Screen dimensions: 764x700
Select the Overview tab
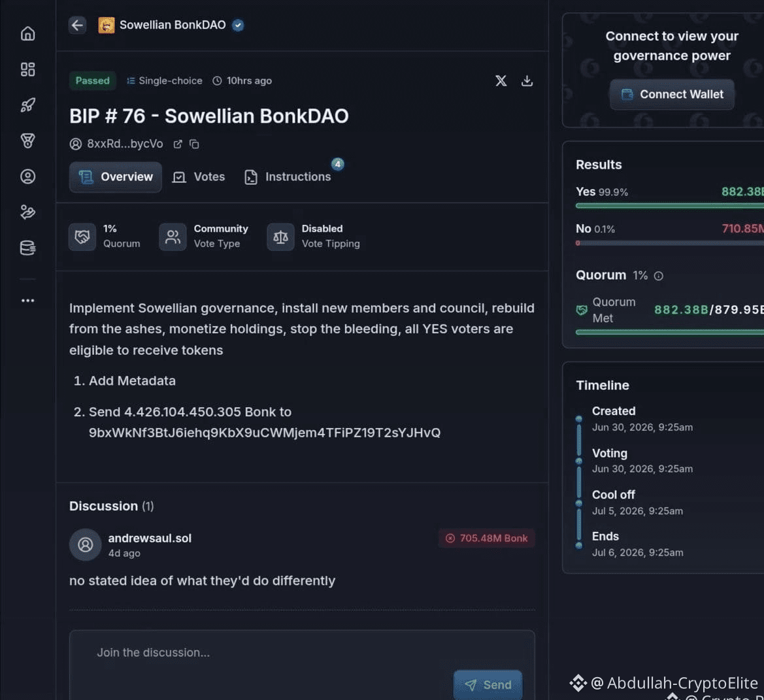coord(116,177)
